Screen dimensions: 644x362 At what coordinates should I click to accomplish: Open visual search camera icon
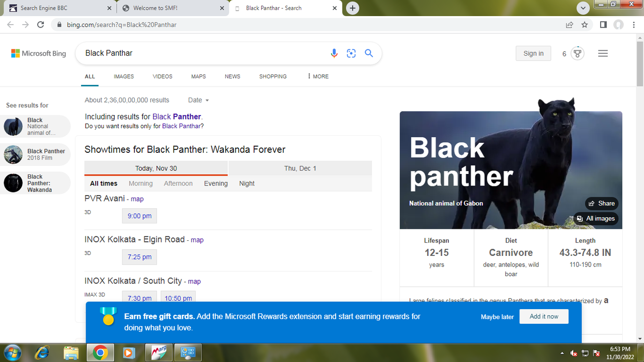point(351,53)
